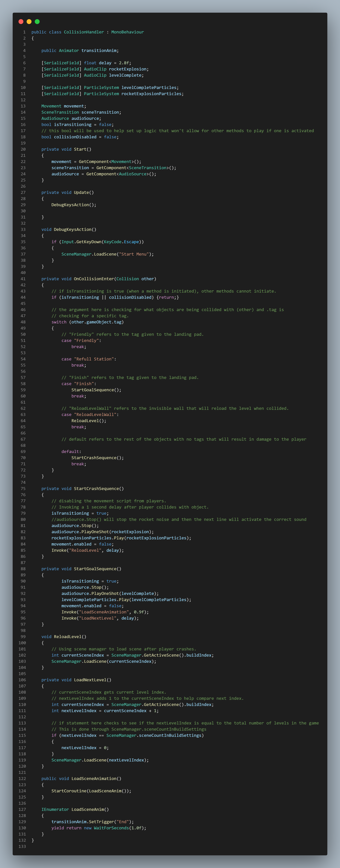The image size is (340, 868).
Task: Click "yield return new WaitForSeconds(1.0f);" line
Action: 99,828
